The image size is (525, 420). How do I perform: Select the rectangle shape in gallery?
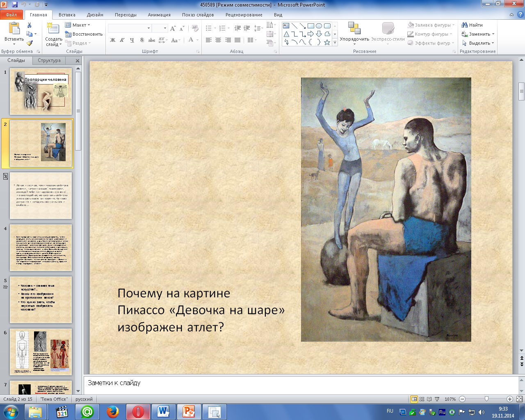coord(311,26)
